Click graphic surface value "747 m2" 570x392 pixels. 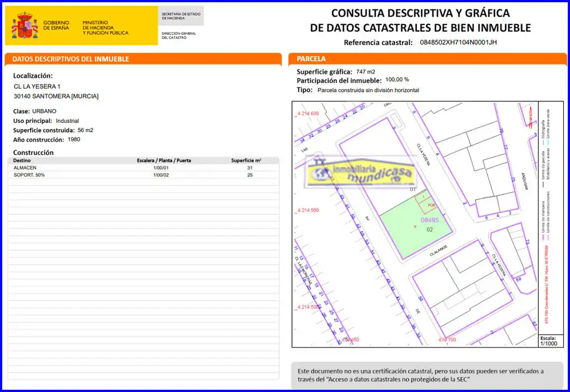[x=366, y=72]
